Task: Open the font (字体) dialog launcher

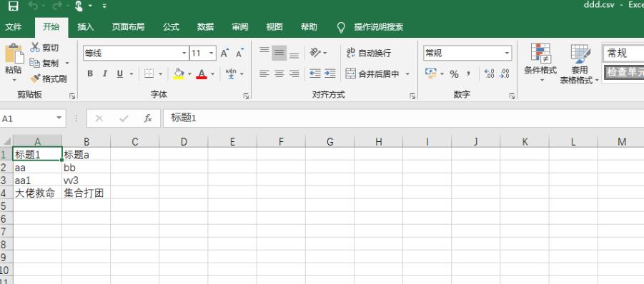Action: 246,96
